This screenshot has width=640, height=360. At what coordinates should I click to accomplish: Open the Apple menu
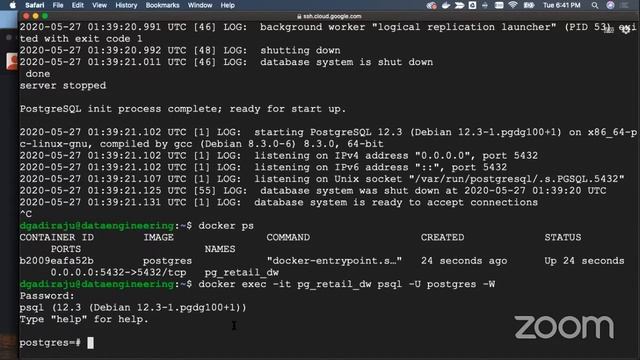pyautogui.click(x=13, y=5)
